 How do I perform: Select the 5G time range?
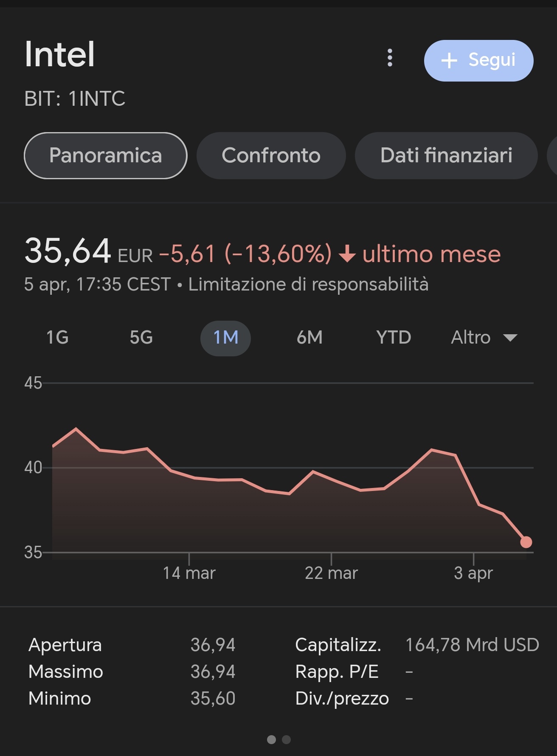[141, 338]
